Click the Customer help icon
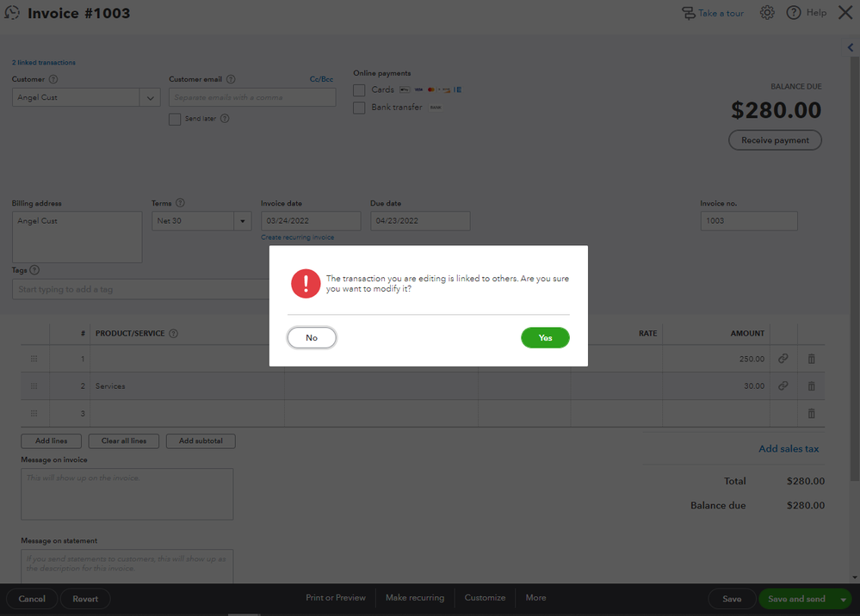The image size is (860, 616). pos(53,79)
